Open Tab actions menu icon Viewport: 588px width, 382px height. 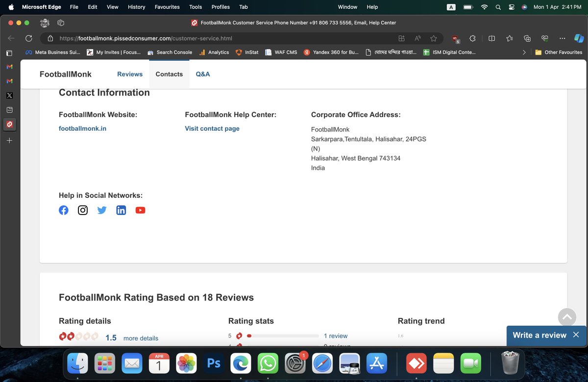click(x=9, y=53)
